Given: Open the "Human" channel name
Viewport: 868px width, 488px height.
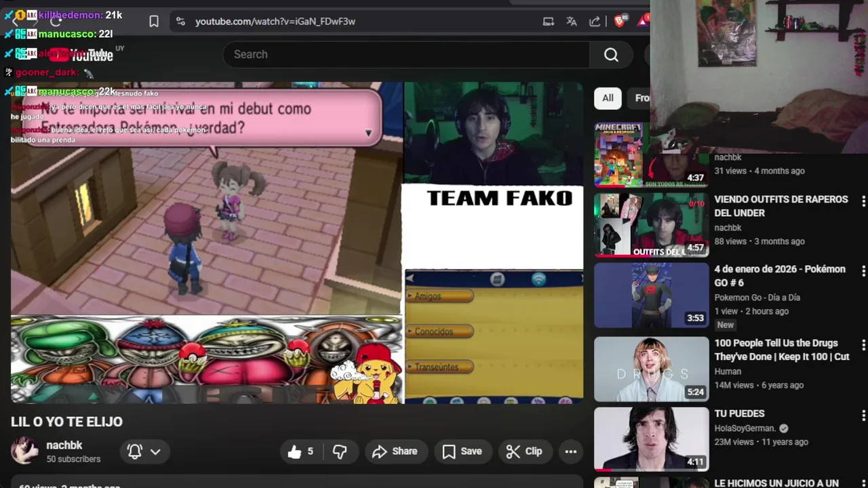Looking at the screenshot, I should coord(728,371).
